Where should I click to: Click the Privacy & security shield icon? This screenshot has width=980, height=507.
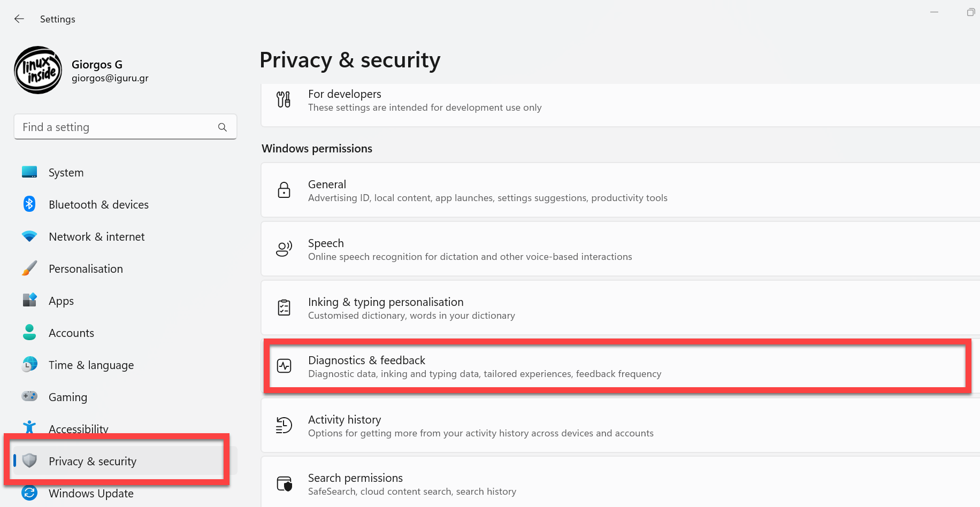pos(30,460)
